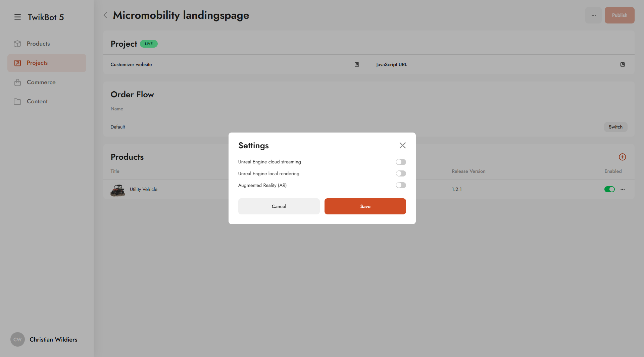Screen dimensions: 644x357
Task: Disable the Utility Vehicle enabled switch
Action: (x=609, y=189)
